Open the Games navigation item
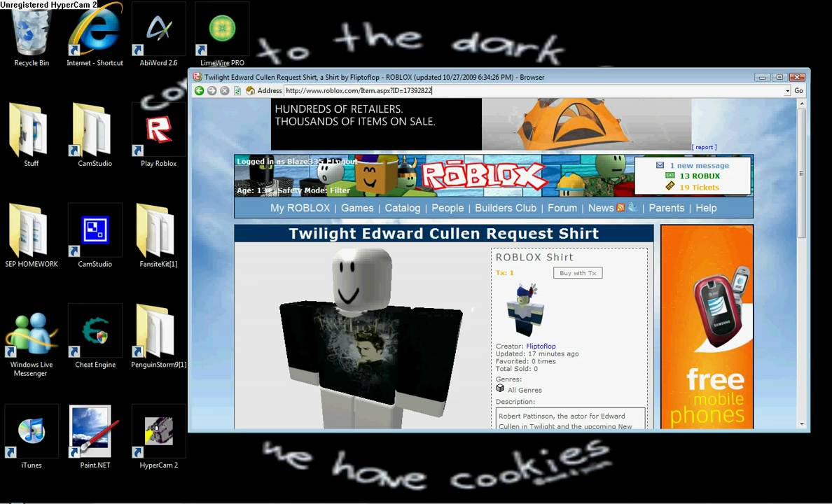This screenshot has width=832, height=504. click(x=357, y=208)
